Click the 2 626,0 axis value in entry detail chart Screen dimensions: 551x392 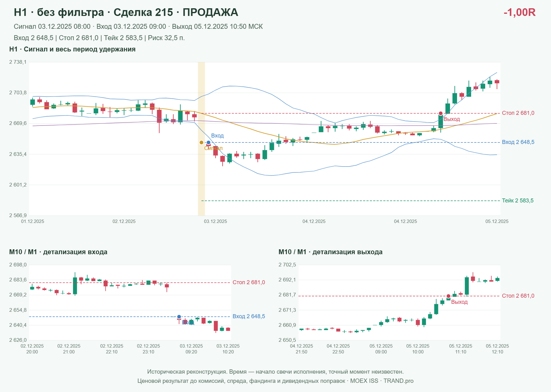18,340
